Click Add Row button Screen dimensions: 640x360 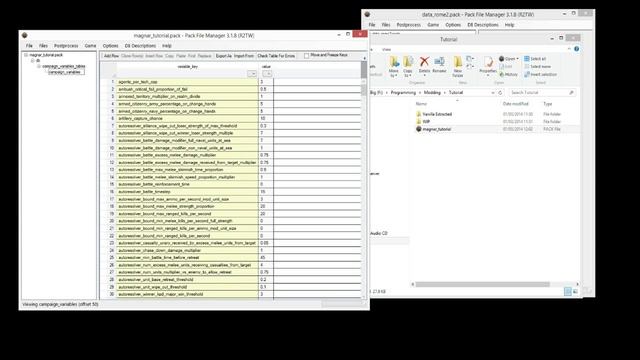(x=111, y=56)
